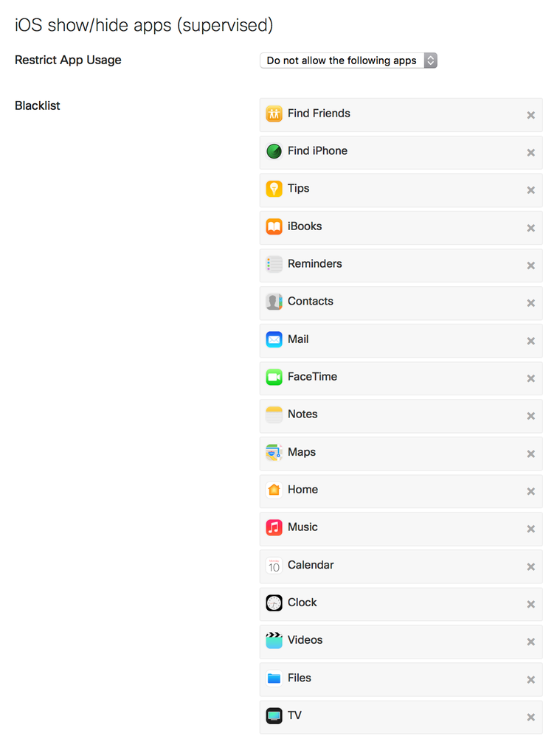
Task: Remove Notes from the blacklist
Action: click(x=531, y=416)
